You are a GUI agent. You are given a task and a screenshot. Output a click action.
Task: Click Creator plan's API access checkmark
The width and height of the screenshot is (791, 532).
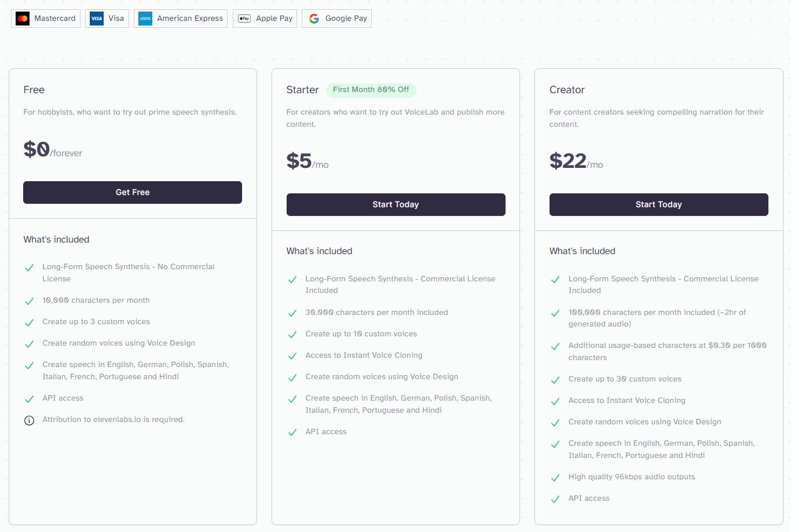(555, 499)
